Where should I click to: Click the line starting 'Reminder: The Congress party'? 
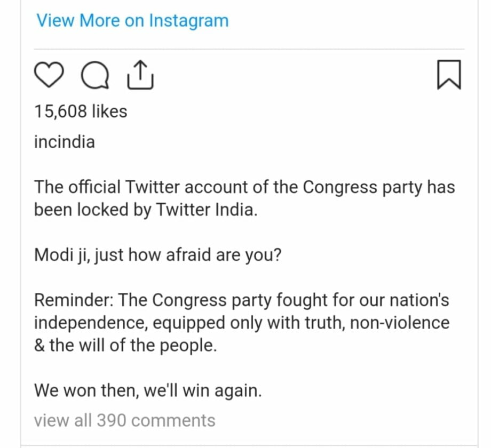click(x=241, y=300)
